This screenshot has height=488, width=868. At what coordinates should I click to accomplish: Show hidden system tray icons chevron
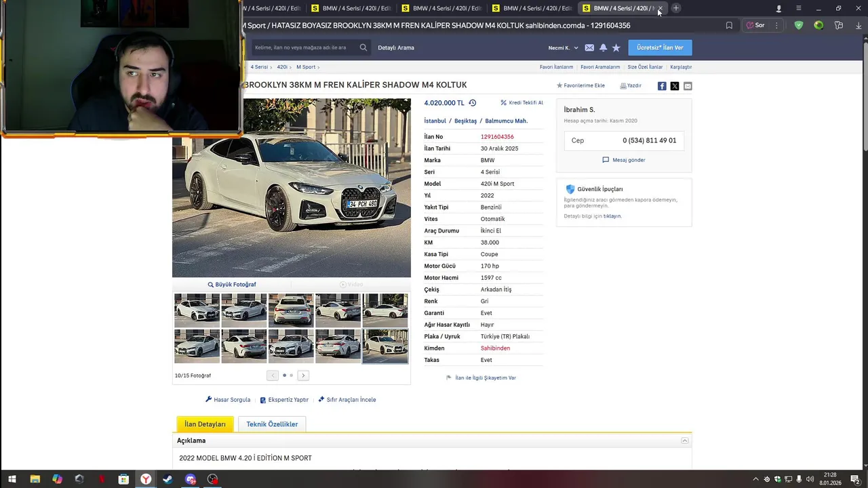pos(756,479)
